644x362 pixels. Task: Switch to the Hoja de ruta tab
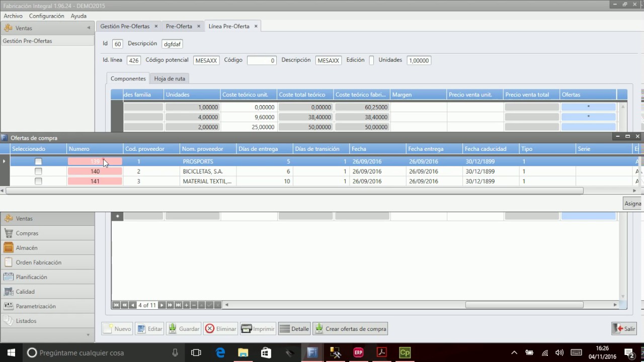(170, 78)
